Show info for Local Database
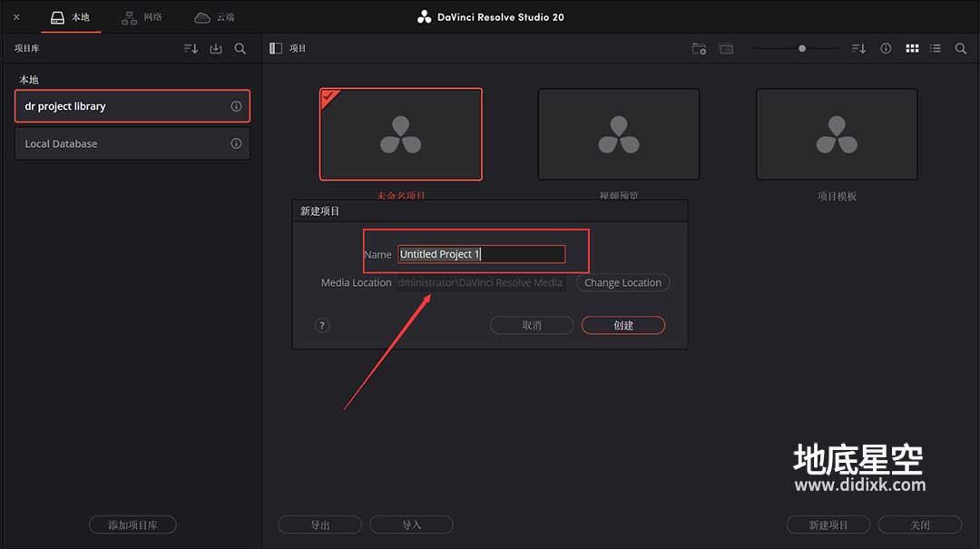 236,143
